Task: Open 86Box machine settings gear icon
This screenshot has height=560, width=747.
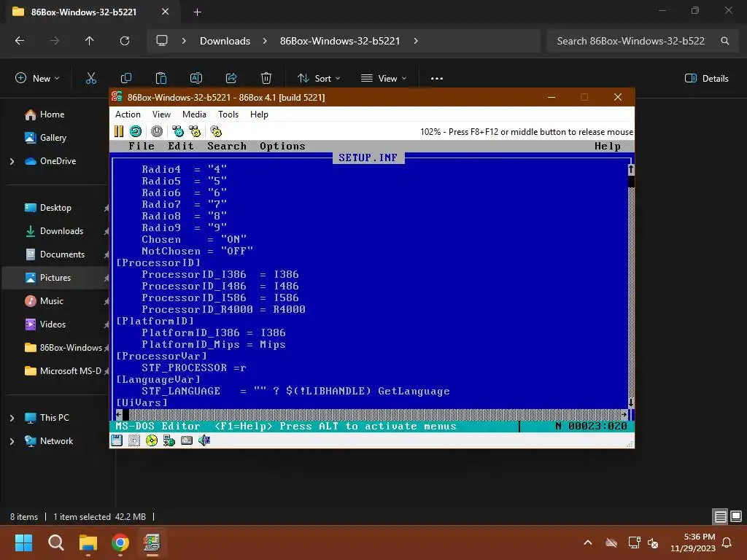Action: coord(216,131)
